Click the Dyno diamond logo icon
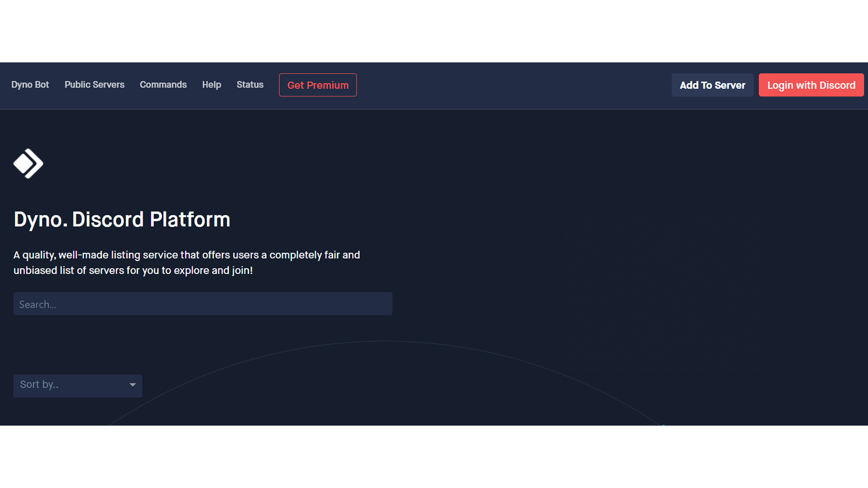868x488 pixels. tap(28, 163)
